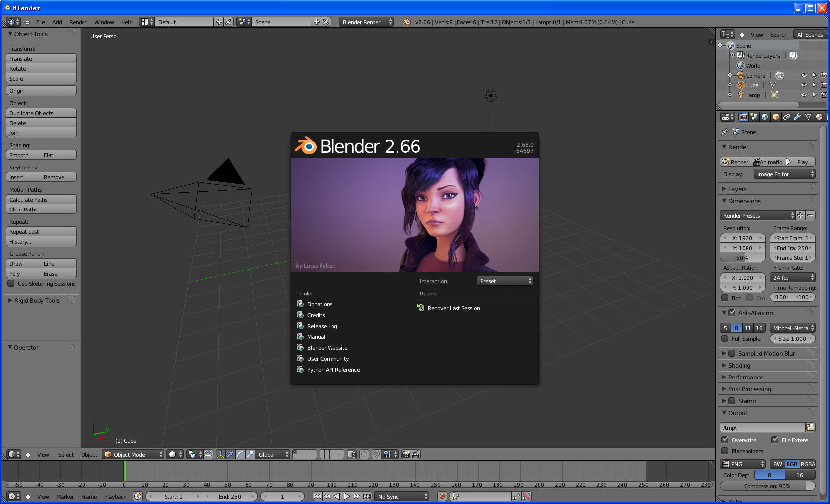The image size is (830, 504).
Task: Click Calculate Paths button
Action: (41, 199)
